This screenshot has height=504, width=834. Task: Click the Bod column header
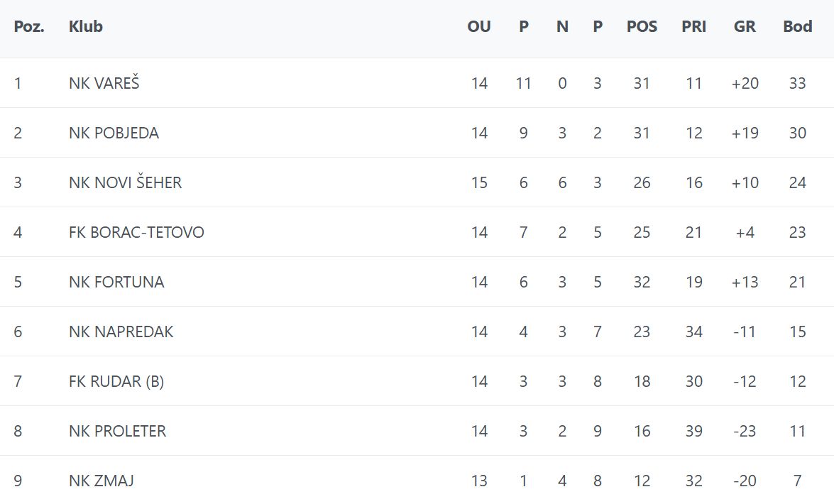[797, 27]
